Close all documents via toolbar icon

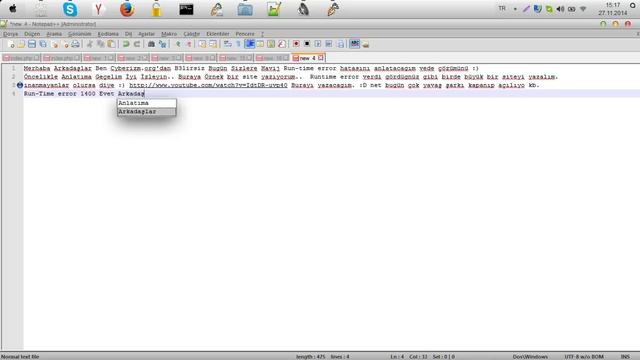pos(65,44)
